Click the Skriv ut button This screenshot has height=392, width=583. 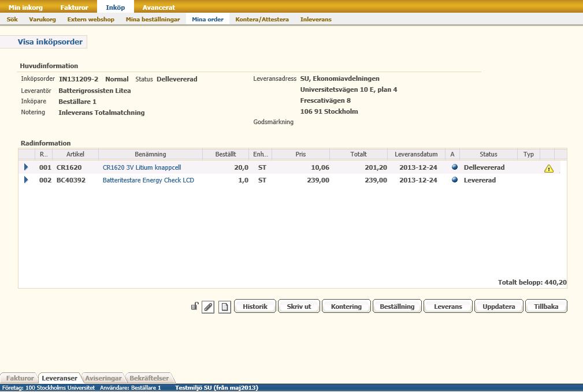(x=299, y=307)
